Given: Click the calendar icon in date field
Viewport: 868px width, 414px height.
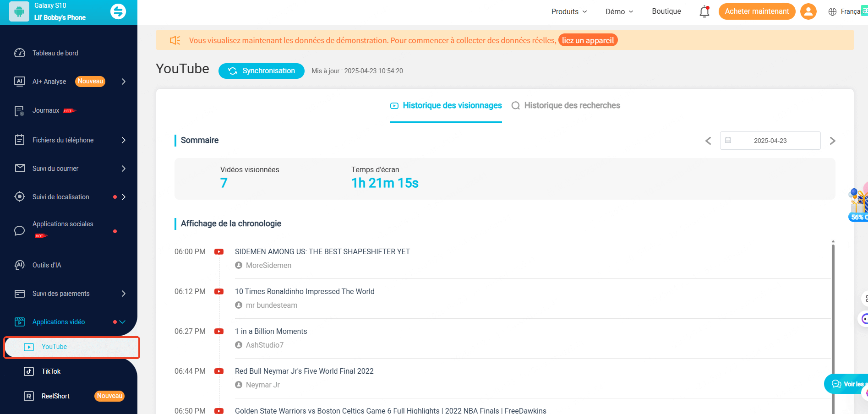Looking at the screenshot, I should (728, 141).
